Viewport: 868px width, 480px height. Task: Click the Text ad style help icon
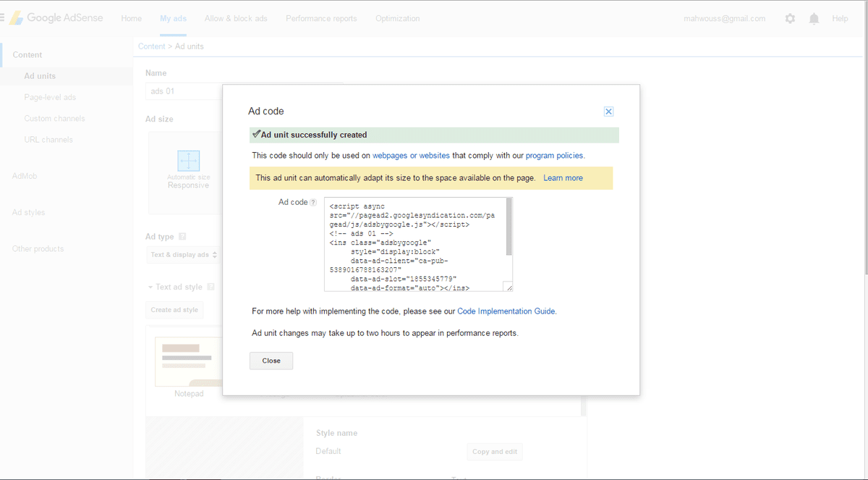211,287
